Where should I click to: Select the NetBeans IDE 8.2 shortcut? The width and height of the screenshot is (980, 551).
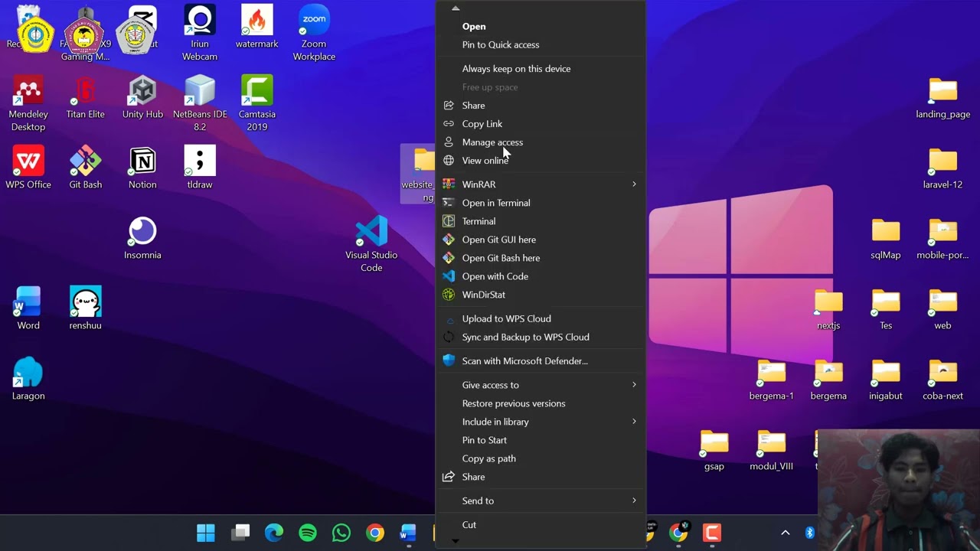pyautogui.click(x=200, y=103)
